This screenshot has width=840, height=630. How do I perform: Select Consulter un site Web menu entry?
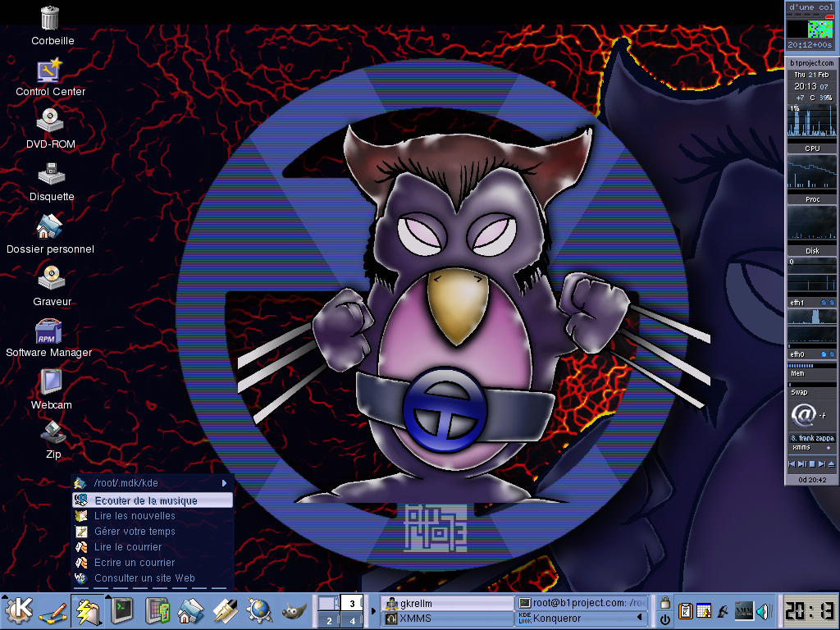(x=153, y=578)
